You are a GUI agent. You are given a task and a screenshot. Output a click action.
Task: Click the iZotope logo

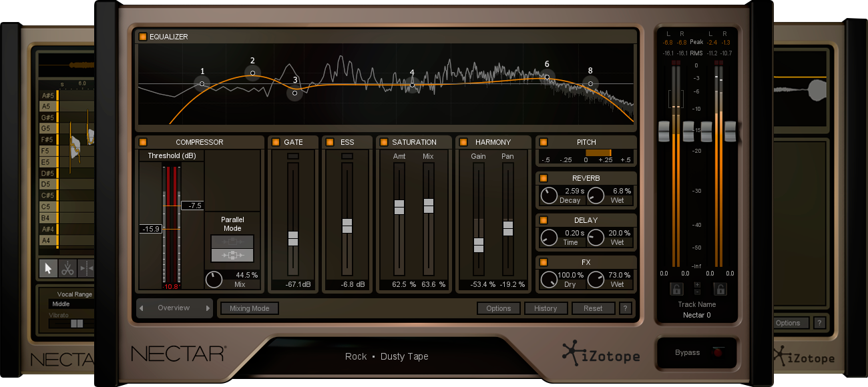601,352
